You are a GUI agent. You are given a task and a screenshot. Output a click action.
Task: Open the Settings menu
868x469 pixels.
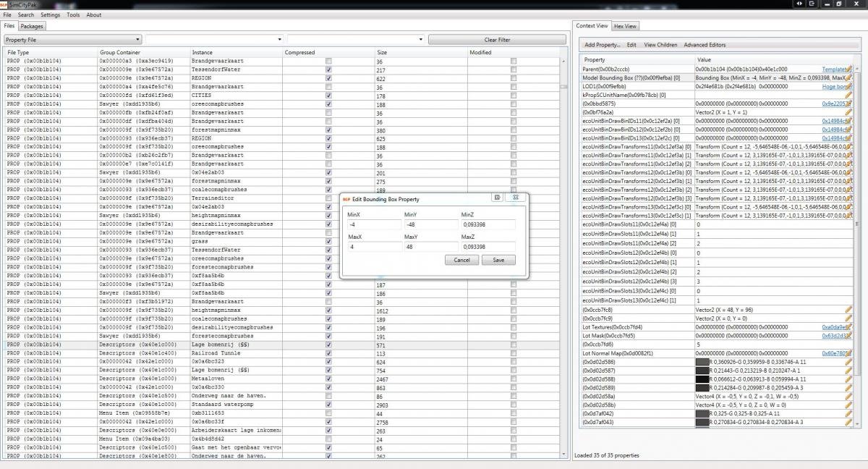pos(50,14)
